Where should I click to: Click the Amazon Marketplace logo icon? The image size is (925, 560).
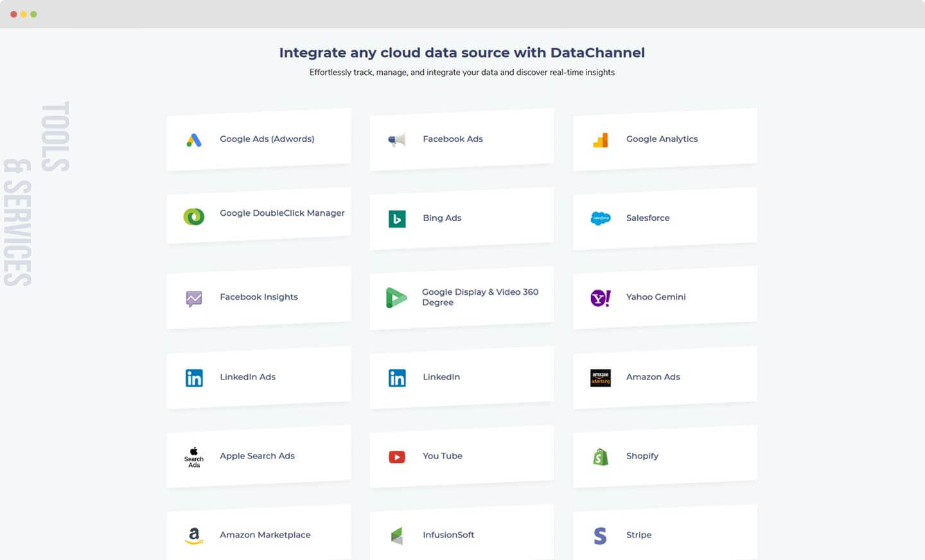click(x=194, y=536)
